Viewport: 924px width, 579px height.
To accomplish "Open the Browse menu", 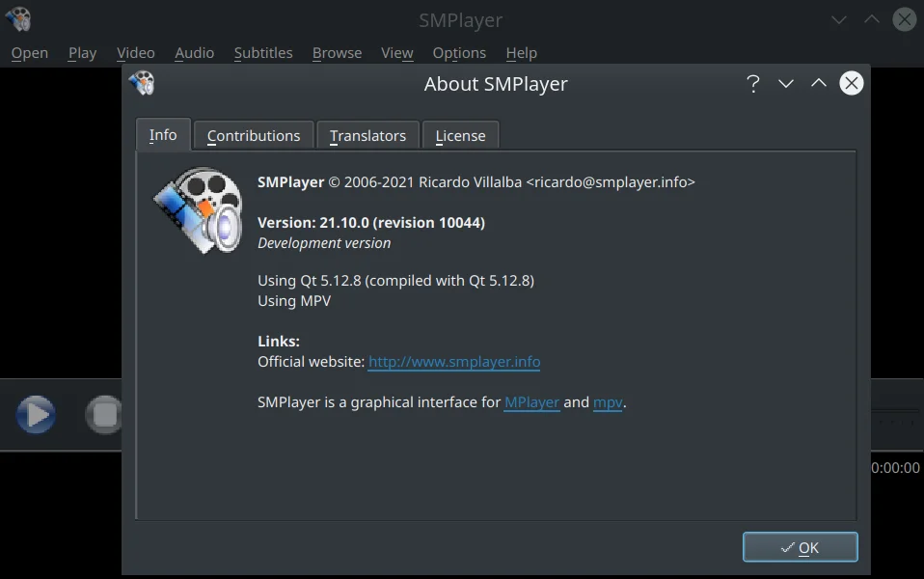I will [x=337, y=53].
